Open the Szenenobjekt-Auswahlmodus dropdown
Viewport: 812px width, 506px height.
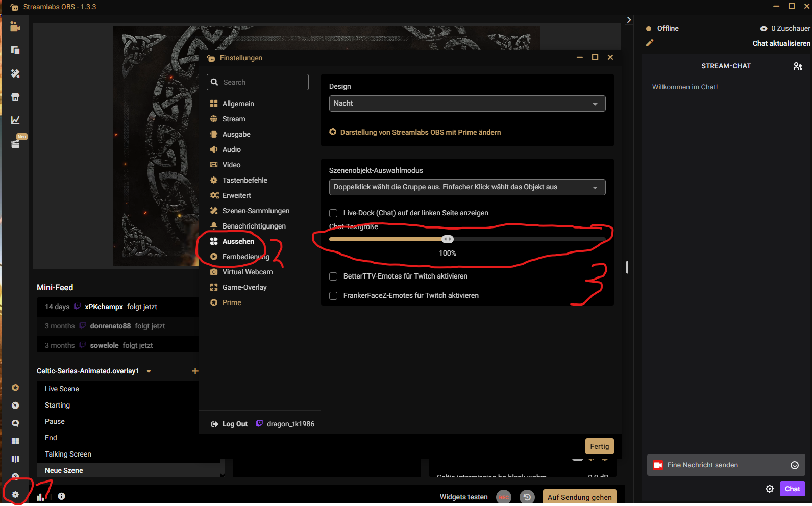466,187
